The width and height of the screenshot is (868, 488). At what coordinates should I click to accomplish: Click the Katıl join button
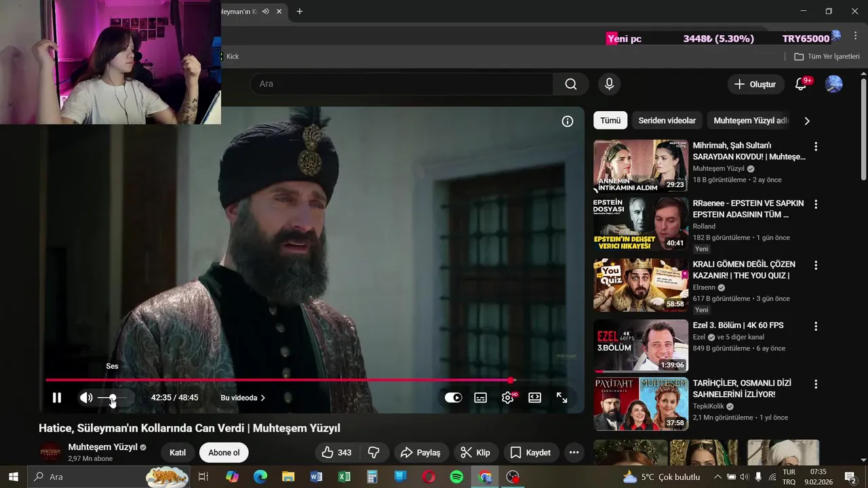178,453
